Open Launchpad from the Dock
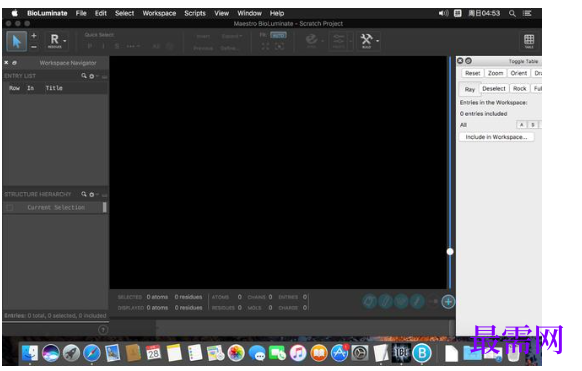The width and height of the screenshot is (582, 371). pyautogui.click(x=71, y=352)
